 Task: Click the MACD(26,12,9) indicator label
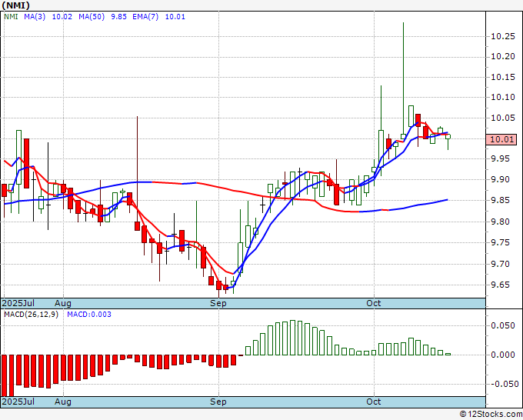(31, 315)
